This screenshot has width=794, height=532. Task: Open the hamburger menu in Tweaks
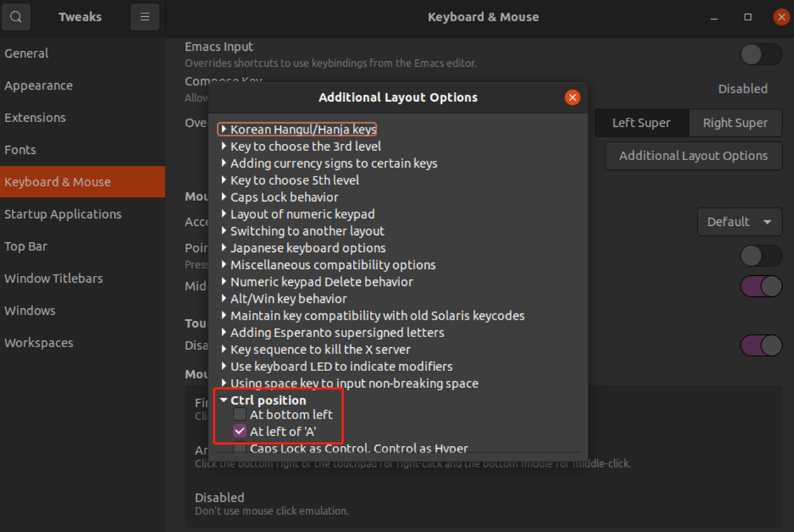[x=145, y=17]
